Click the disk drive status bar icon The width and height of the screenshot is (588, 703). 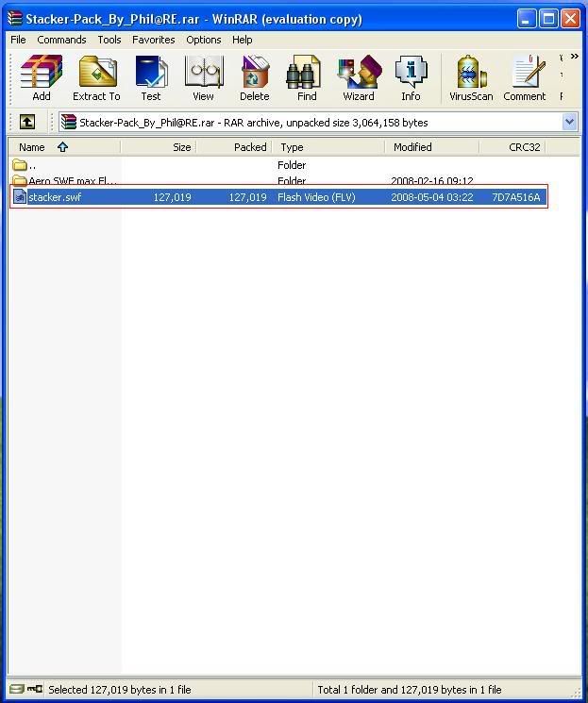click(17, 689)
